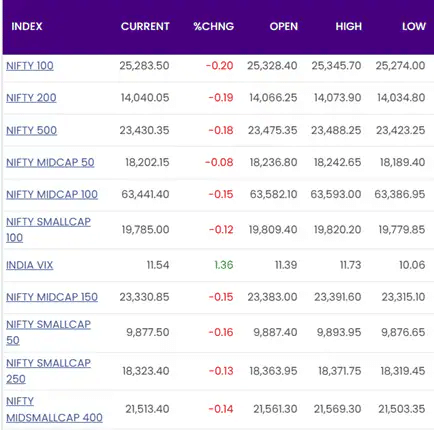The width and height of the screenshot is (434, 430).
Task: Select NIFTY MIDCAP 100 high value 63,593.00
Action: pyautogui.click(x=336, y=194)
